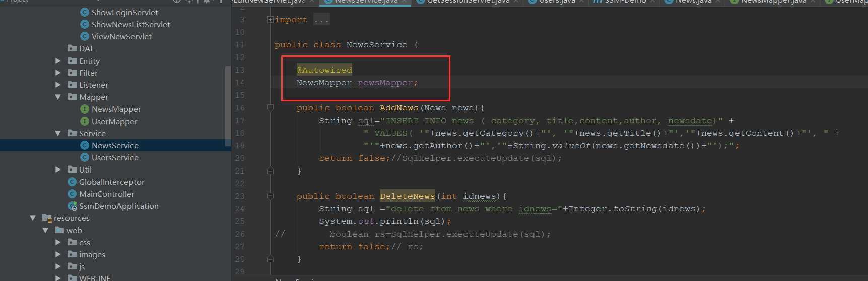Viewport: 868px width, 281px height.
Task: Click the SsmDemoApplication Spring Boot icon
Action: pos(72,206)
